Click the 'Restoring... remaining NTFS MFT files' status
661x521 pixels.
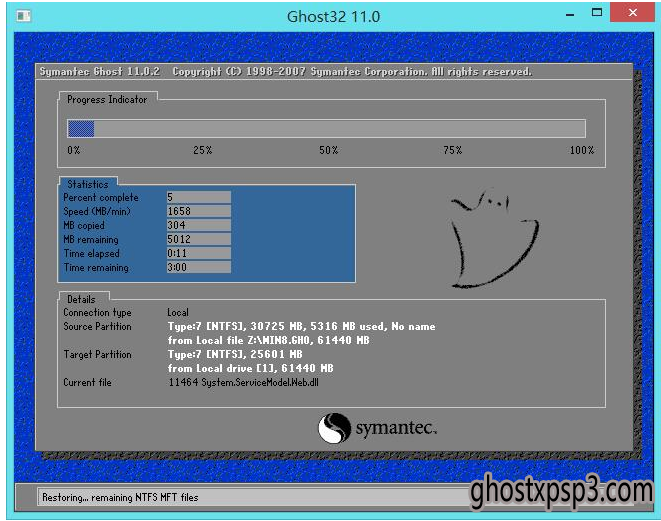[x=120, y=497]
